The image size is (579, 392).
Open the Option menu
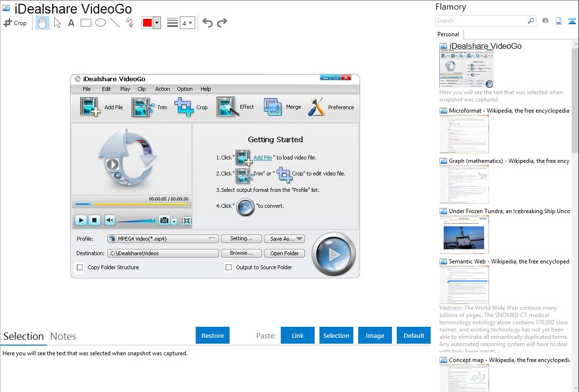[x=185, y=89]
